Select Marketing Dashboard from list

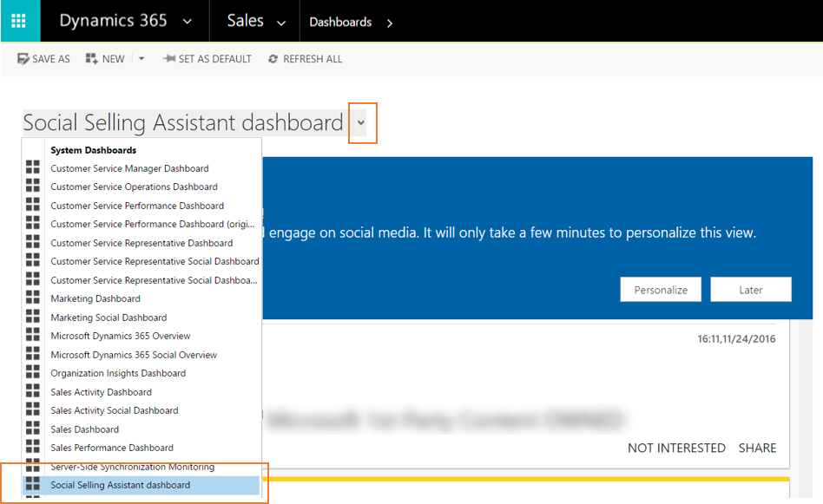tap(95, 298)
